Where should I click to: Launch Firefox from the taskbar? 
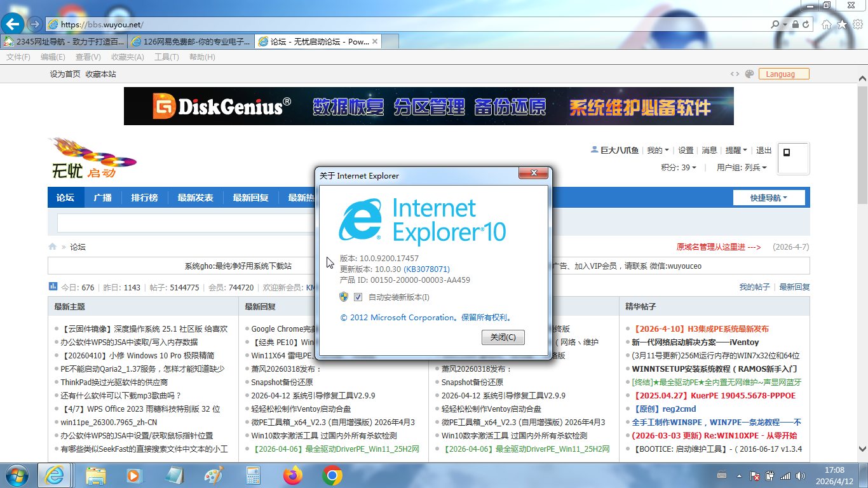point(293,475)
